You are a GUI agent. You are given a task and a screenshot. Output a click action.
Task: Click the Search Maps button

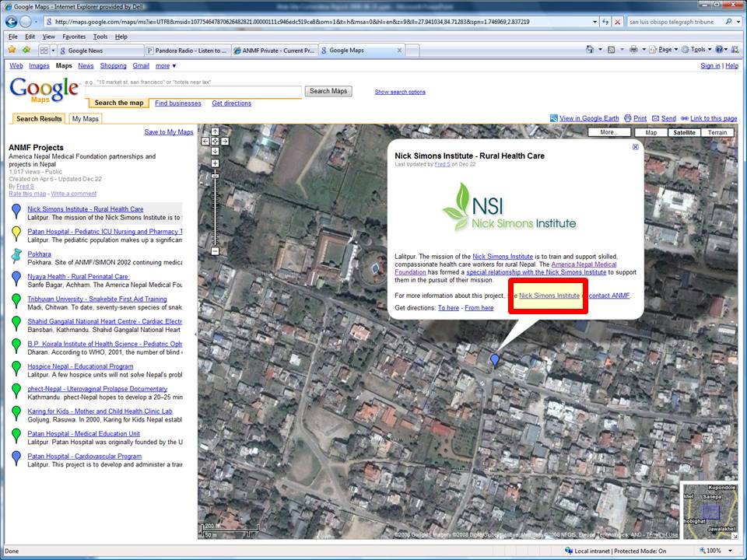pos(329,91)
